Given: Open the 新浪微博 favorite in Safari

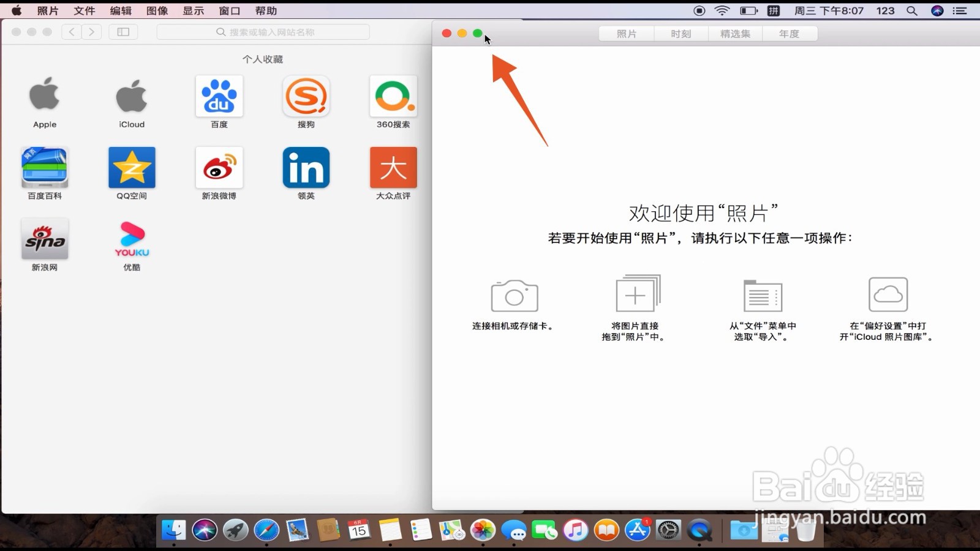Looking at the screenshot, I should click(x=219, y=168).
